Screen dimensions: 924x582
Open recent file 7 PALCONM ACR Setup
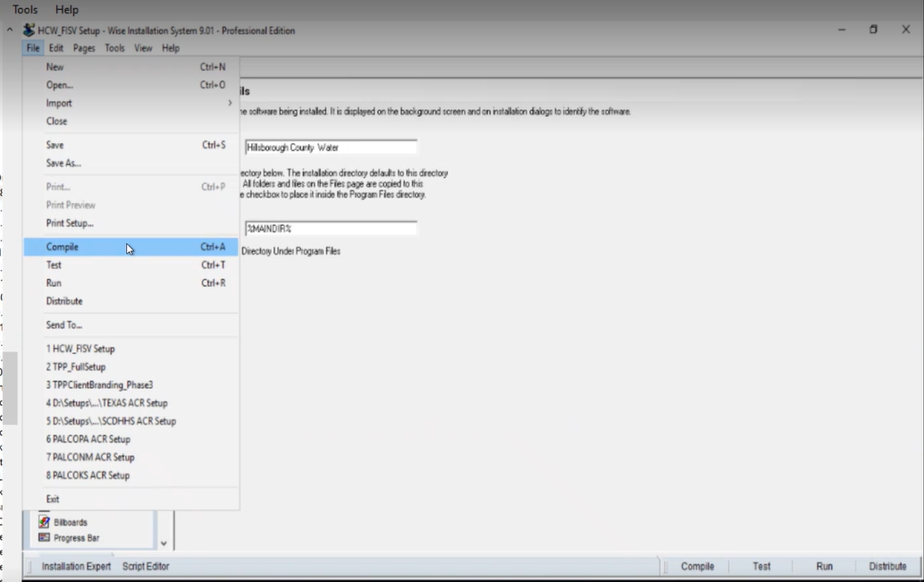click(x=130, y=457)
